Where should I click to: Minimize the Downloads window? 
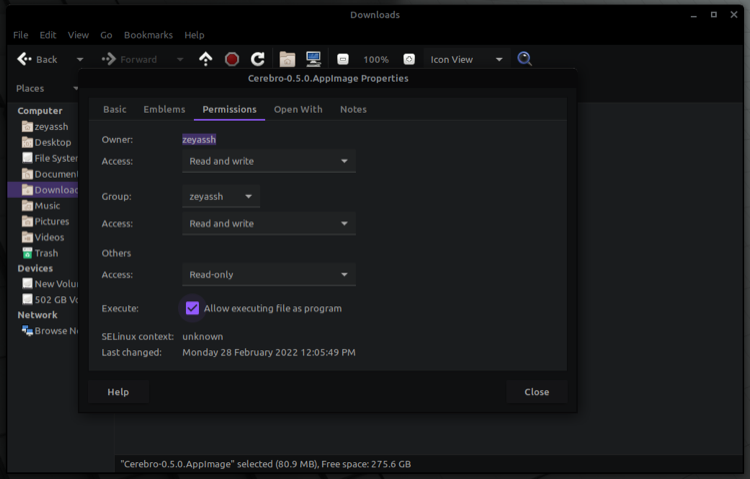tap(694, 16)
